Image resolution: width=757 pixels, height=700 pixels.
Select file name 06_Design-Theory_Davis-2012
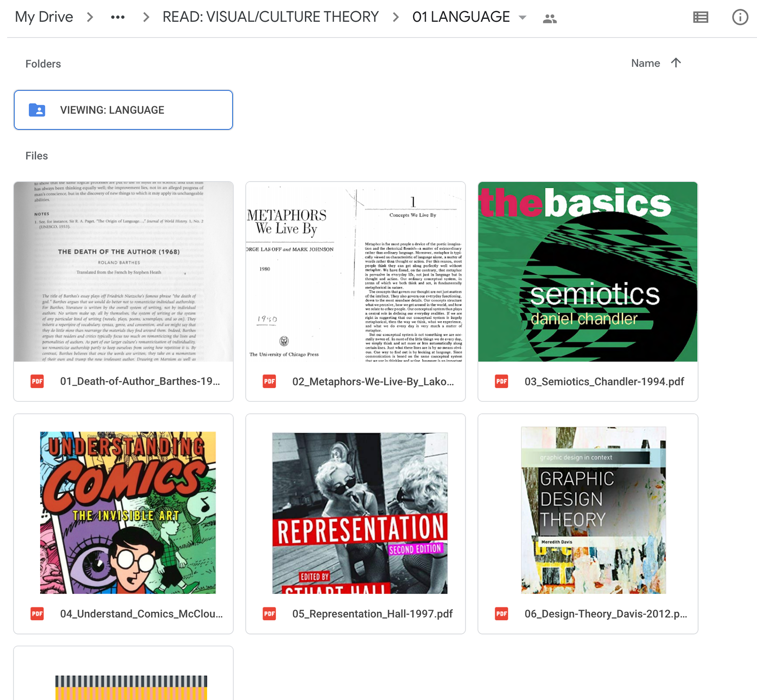pyautogui.click(x=606, y=614)
